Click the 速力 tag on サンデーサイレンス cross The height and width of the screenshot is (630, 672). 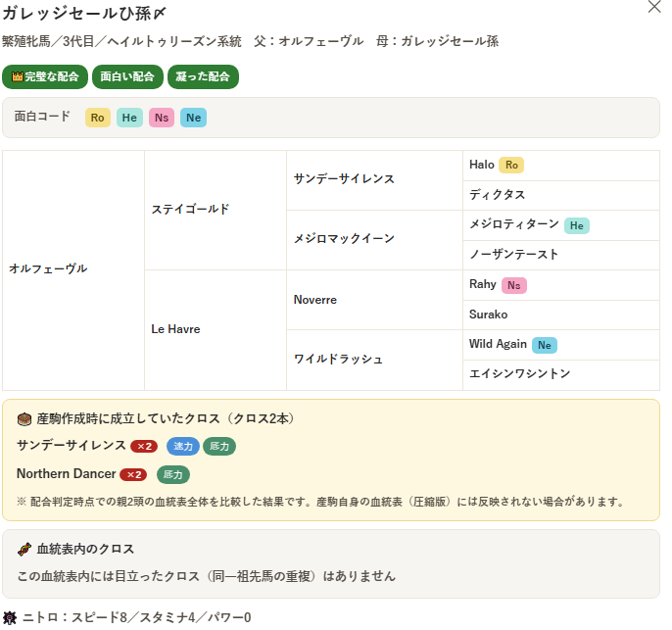pos(183,446)
